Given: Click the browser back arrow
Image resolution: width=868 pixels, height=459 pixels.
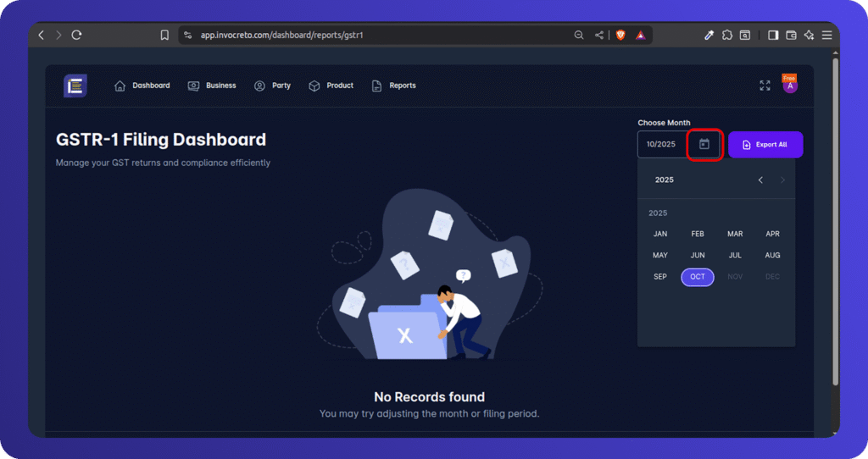Looking at the screenshot, I should tap(41, 35).
